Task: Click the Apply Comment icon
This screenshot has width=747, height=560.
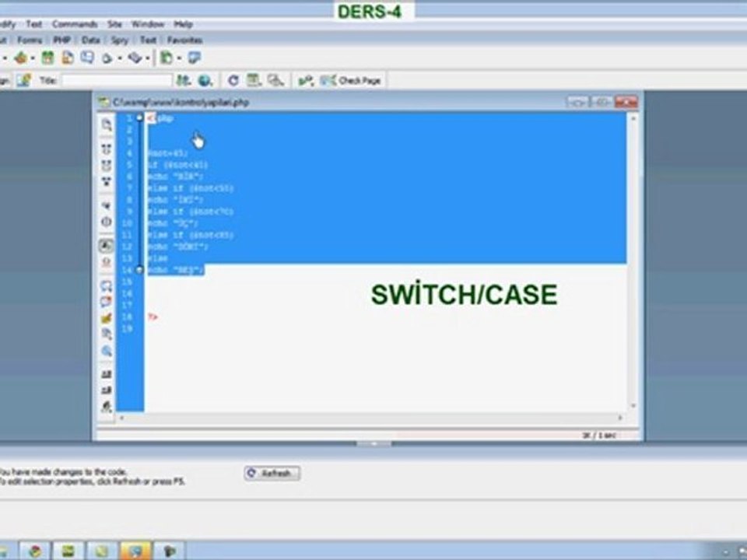Action: pos(107,285)
